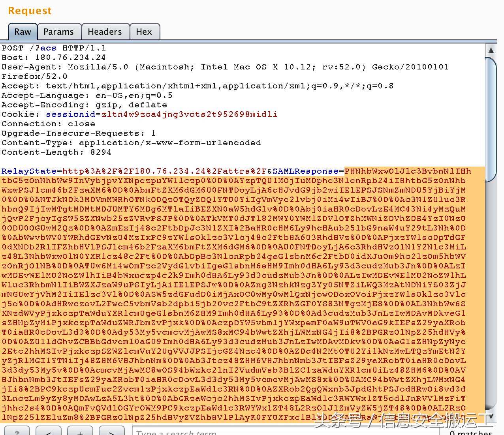504x435 pixels.
Task: Select the RelayState parameter name
Action: tap(29, 171)
